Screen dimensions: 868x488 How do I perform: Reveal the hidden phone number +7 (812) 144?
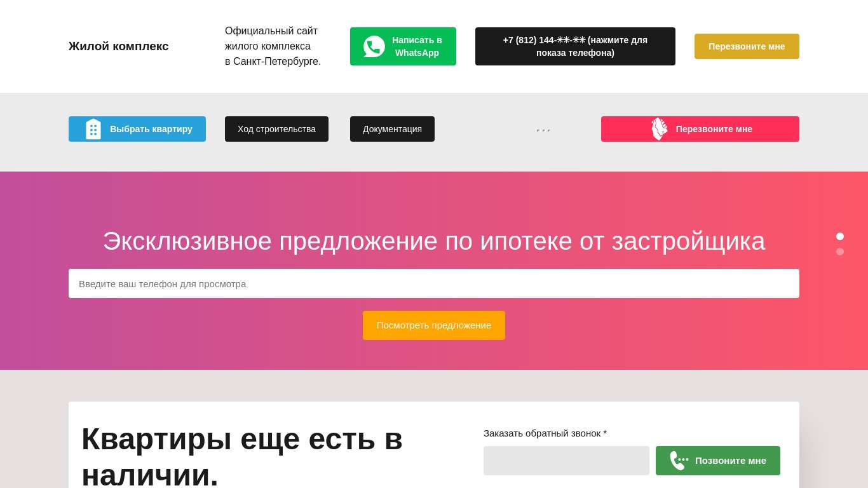575,46
